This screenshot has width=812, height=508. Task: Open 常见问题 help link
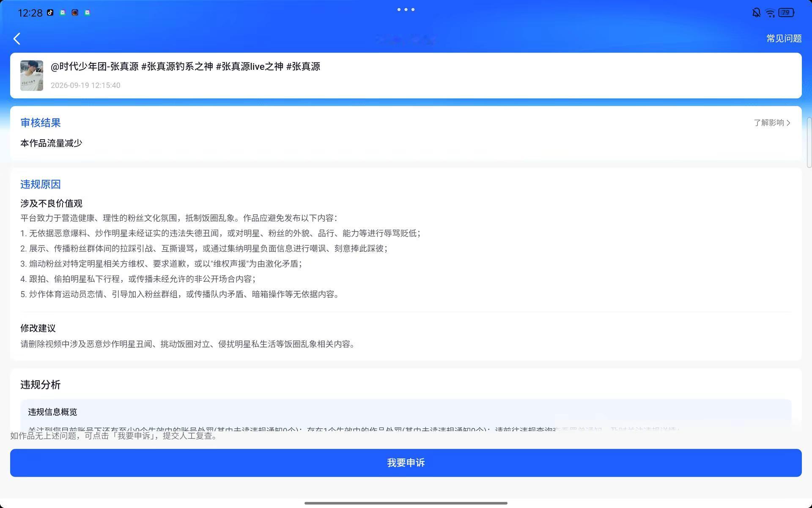pyautogui.click(x=784, y=39)
